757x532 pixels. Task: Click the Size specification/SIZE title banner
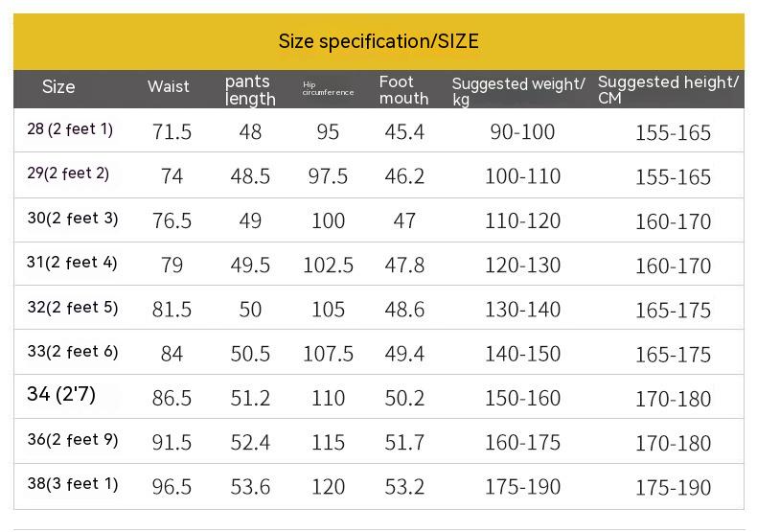[378, 41]
